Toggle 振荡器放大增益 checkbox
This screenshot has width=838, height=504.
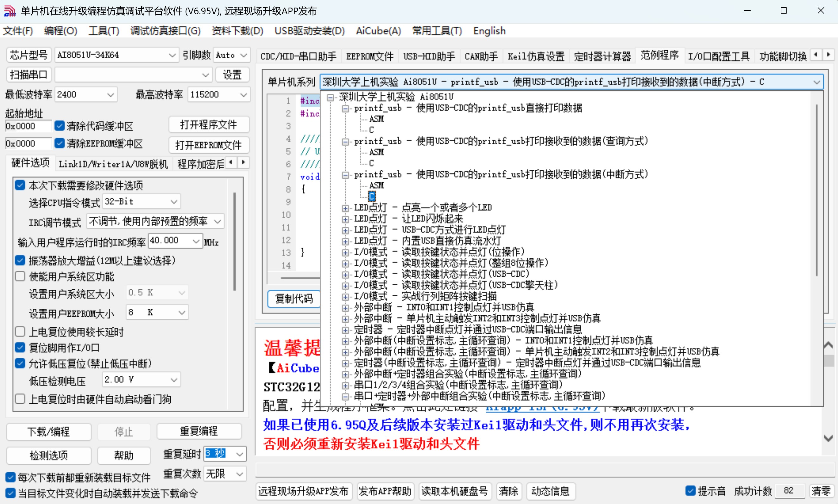(20, 261)
